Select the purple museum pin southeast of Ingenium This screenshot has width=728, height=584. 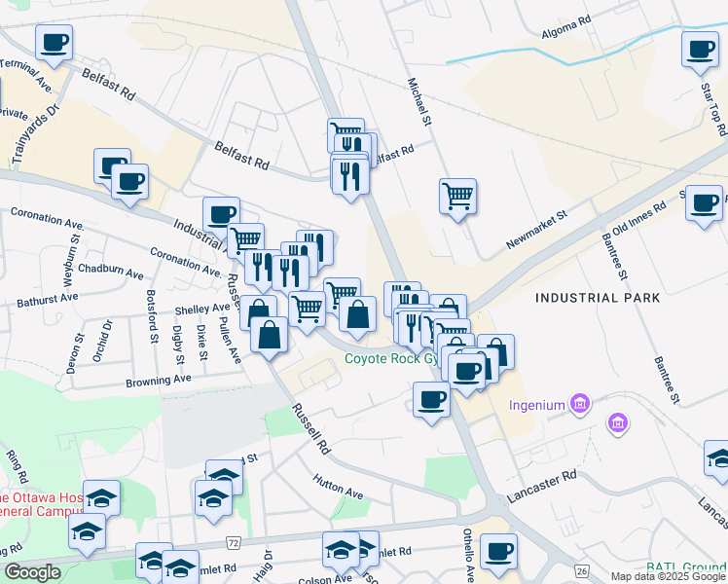617,423
